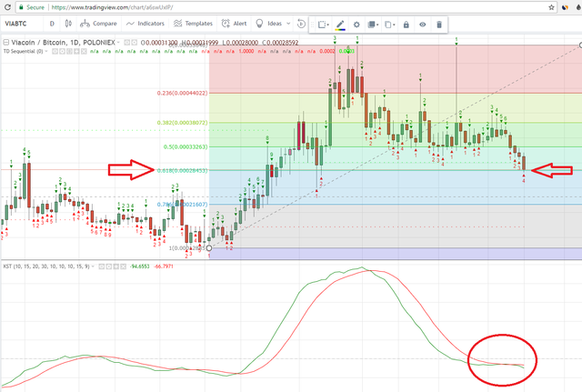Click the low price L0.00028000
582x392 pixels.
(x=240, y=43)
